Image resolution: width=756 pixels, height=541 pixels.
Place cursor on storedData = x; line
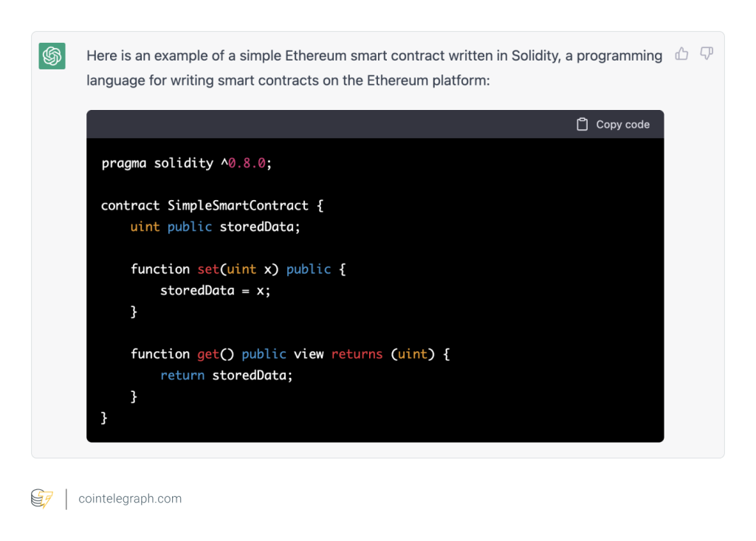tap(215, 290)
